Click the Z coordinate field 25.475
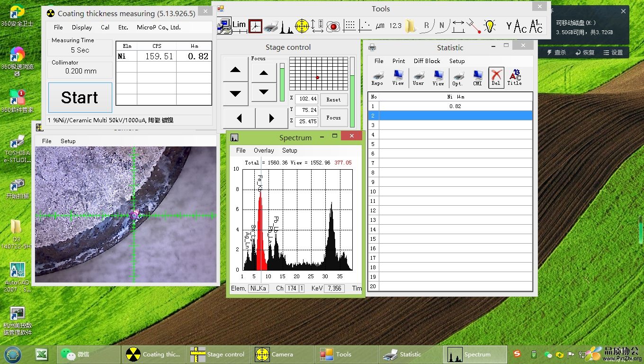644x364 pixels. tap(307, 121)
